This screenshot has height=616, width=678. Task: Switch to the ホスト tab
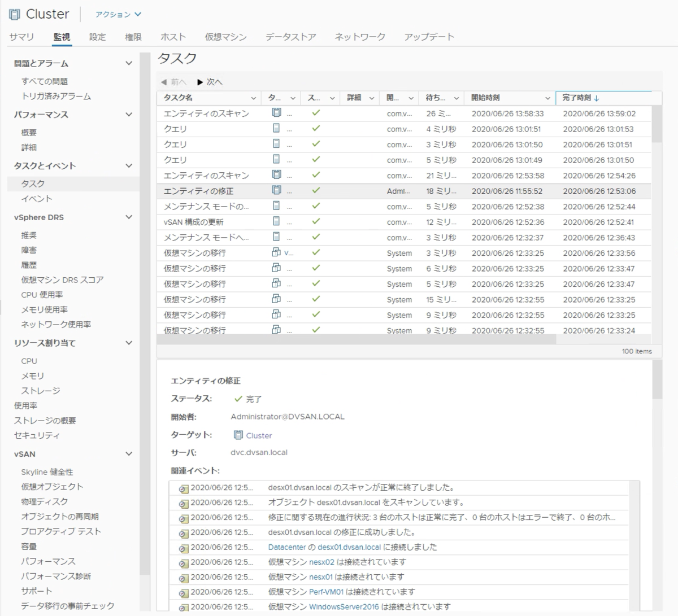pos(173,37)
